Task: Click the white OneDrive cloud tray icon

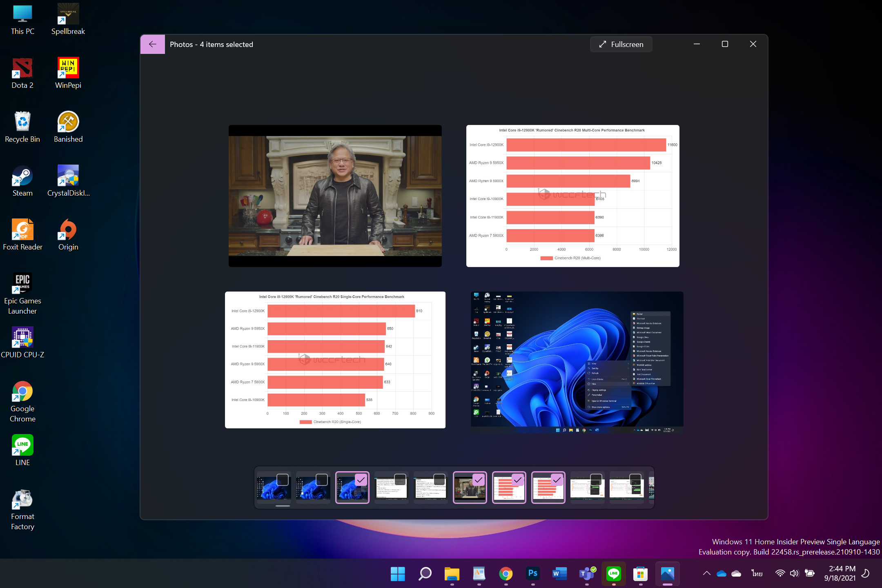Action: pyautogui.click(x=736, y=573)
